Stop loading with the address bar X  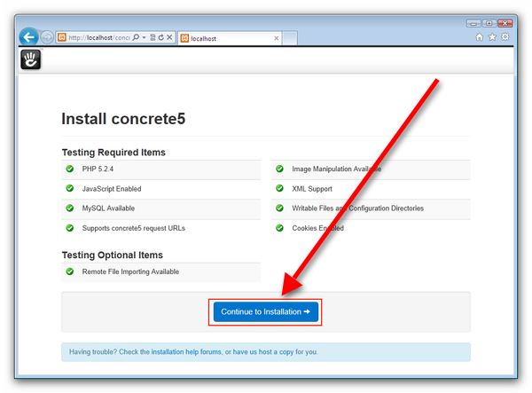[x=168, y=38]
